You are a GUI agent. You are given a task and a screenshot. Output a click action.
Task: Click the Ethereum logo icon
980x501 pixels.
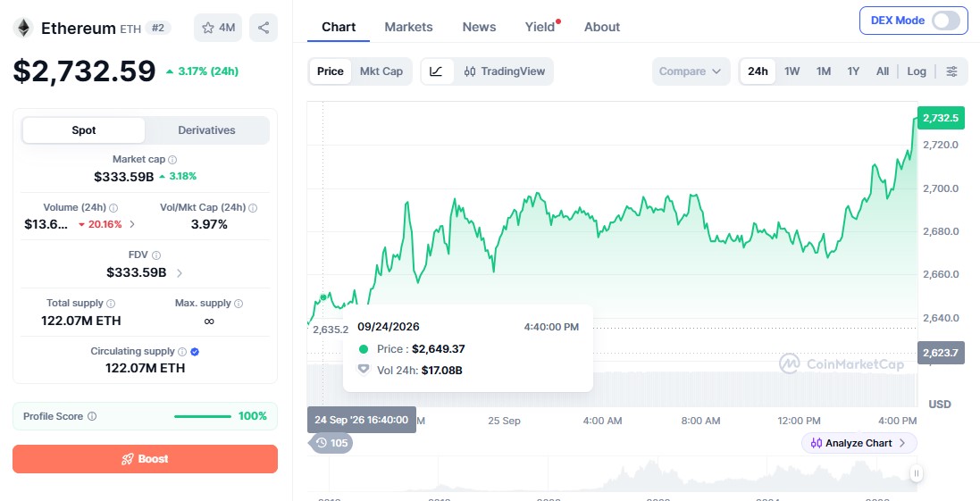[x=24, y=28]
